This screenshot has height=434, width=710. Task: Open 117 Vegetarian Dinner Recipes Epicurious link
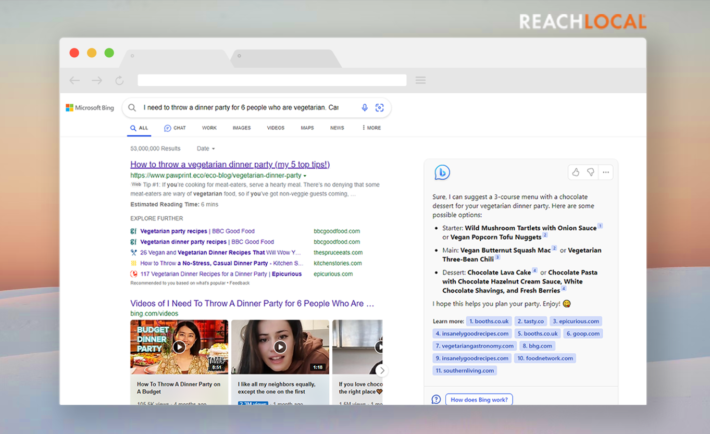click(x=221, y=274)
